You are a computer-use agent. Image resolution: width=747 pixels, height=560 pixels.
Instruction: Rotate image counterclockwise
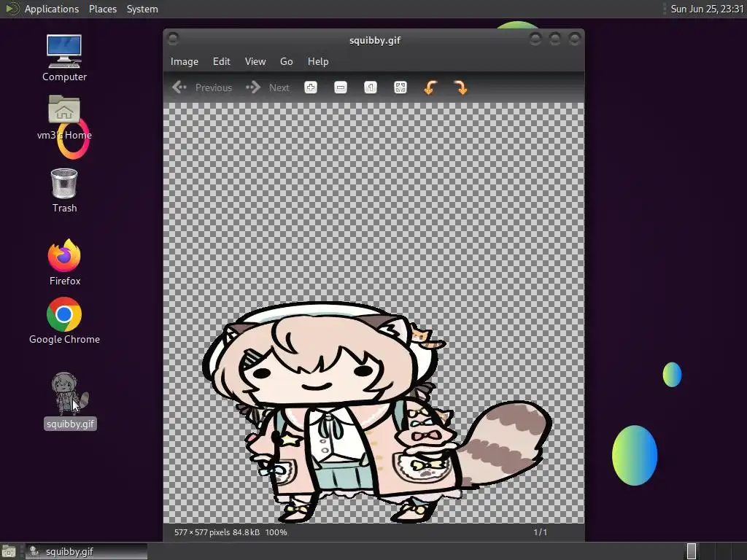(x=430, y=87)
